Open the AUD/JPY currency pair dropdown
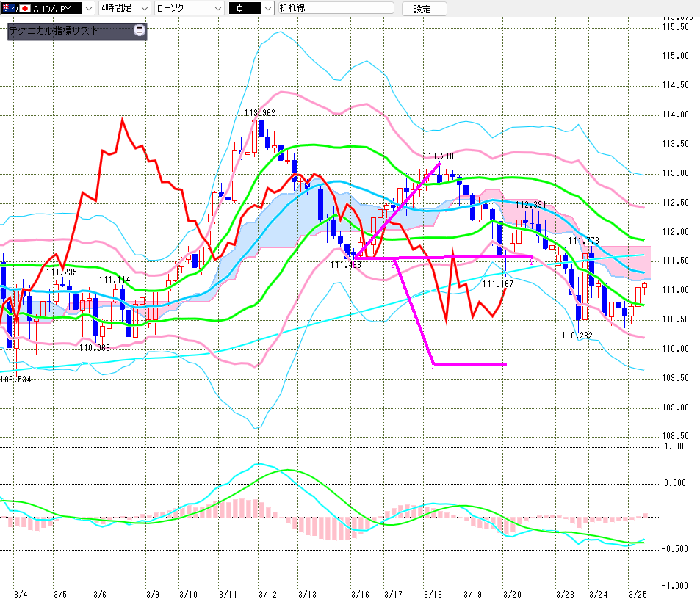Image resolution: width=700 pixels, height=602 pixels. [88, 8]
